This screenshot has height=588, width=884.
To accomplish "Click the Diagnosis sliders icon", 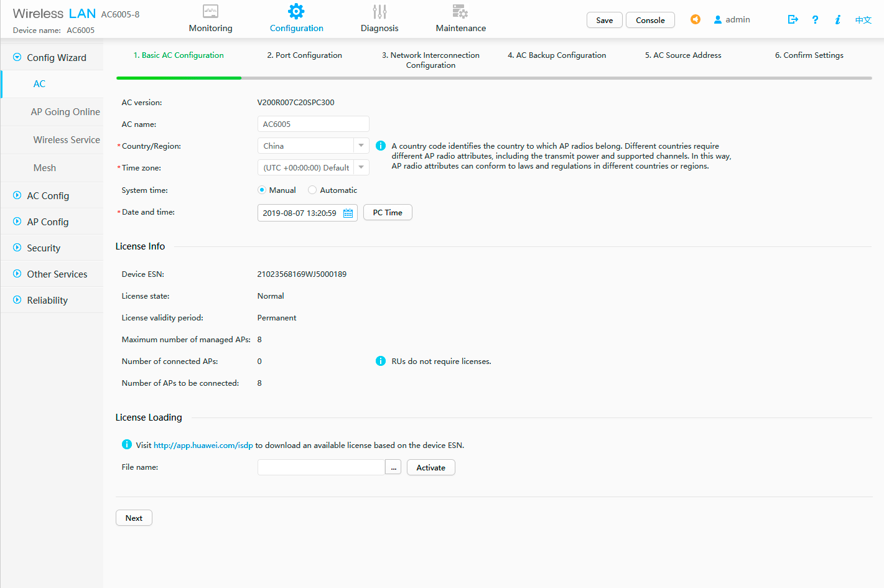I will (379, 11).
